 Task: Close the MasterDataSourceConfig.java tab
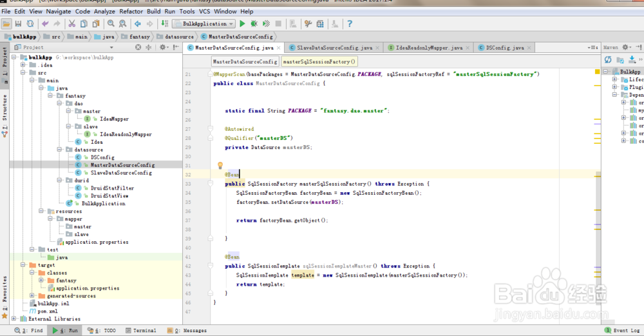coord(278,48)
